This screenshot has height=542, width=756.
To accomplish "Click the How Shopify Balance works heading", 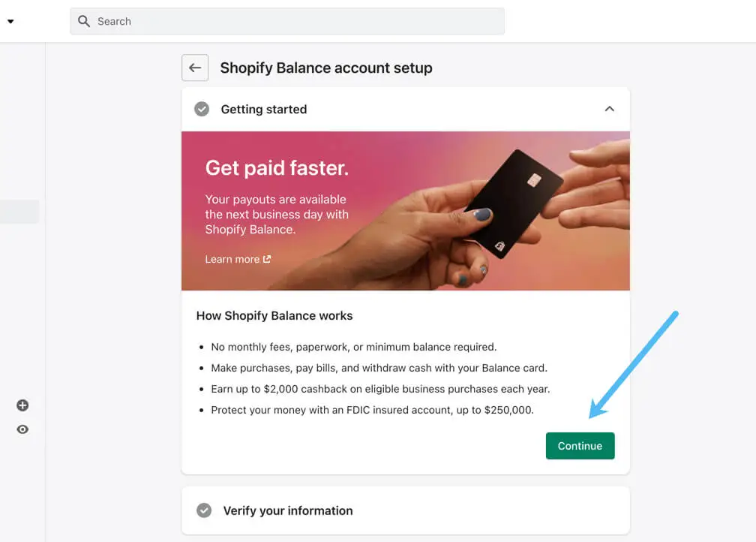I will click(274, 315).
